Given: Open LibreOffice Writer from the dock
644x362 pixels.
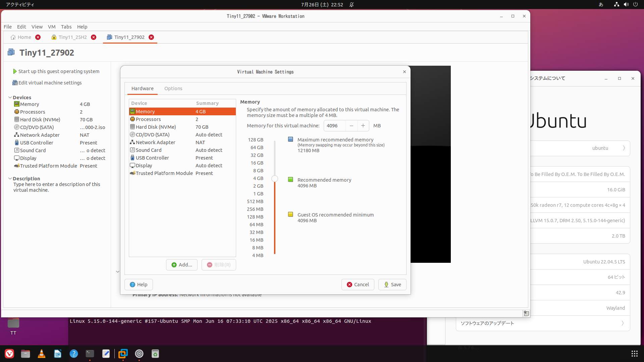Looking at the screenshot, I should [x=58, y=354].
